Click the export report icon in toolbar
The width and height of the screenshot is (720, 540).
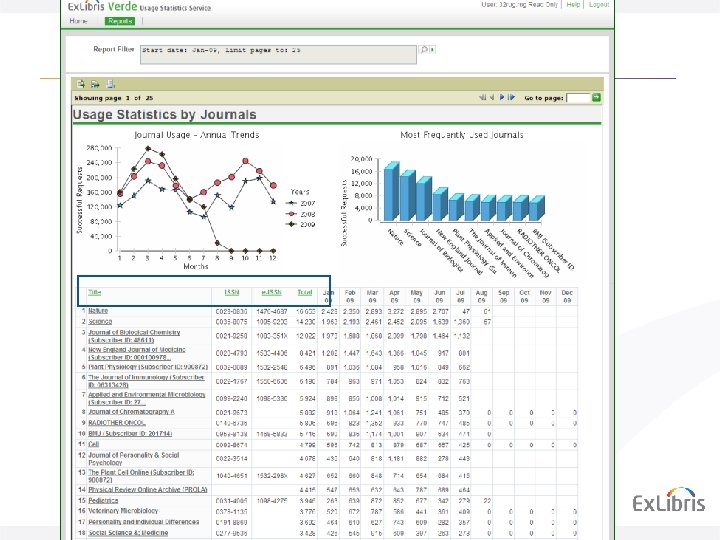81,84
